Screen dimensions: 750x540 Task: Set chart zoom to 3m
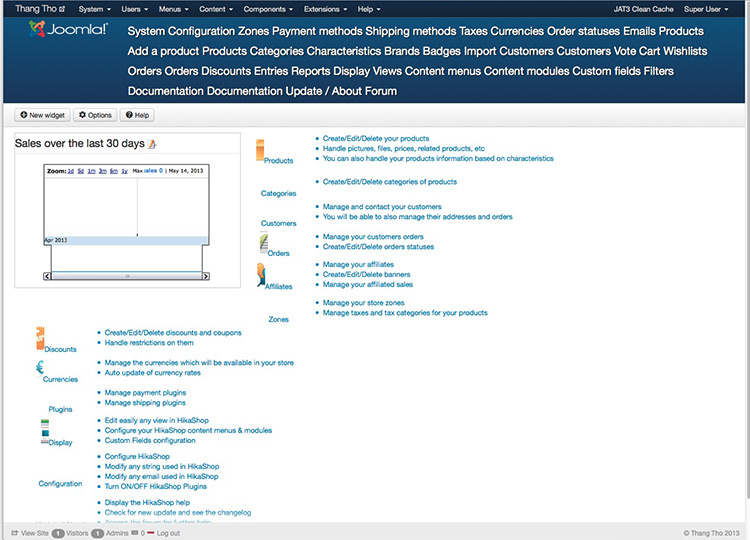(102, 171)
